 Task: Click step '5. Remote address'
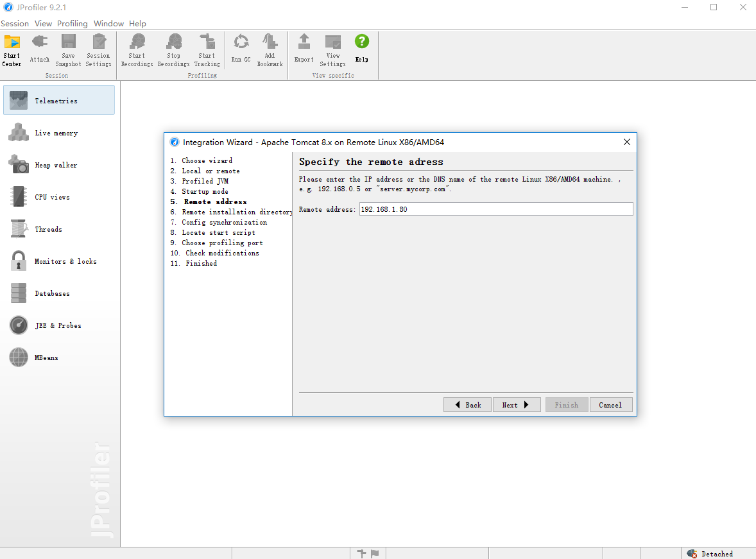[x=209, y=202]
